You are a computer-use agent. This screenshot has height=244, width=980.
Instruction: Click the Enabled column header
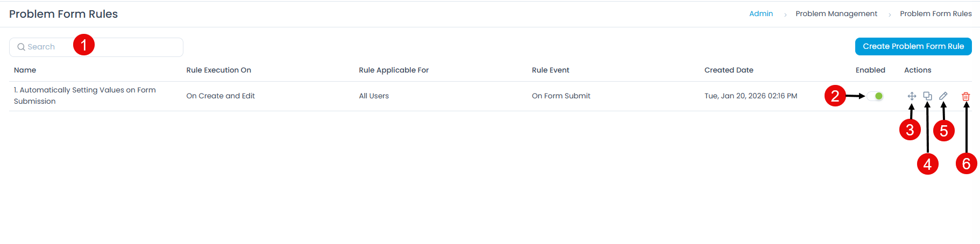click(x=870, y=70)
